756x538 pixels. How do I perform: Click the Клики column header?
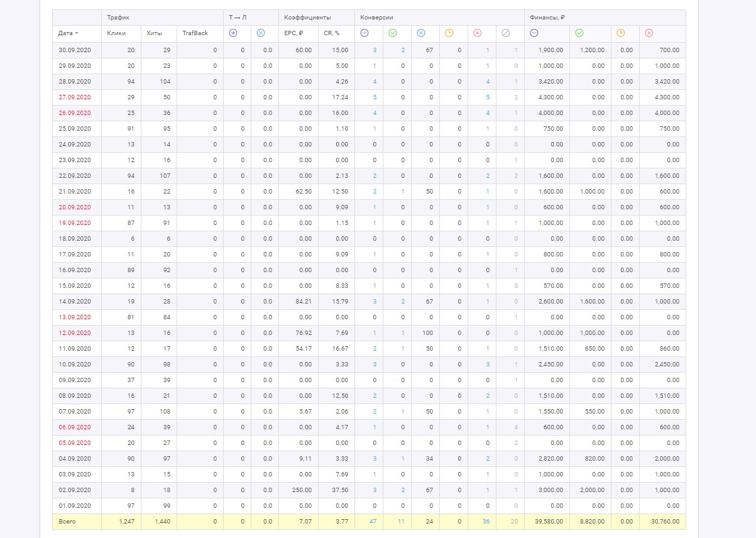tap(116, 33)
